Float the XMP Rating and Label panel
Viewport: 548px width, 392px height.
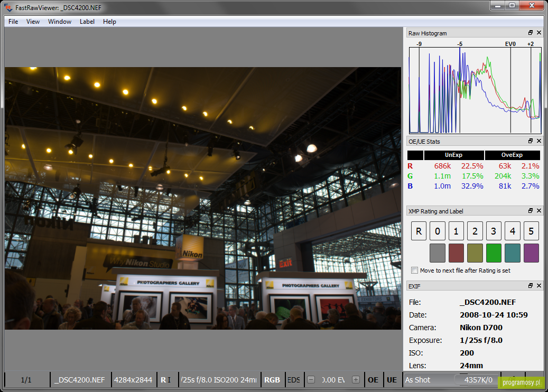pos(531,211)
